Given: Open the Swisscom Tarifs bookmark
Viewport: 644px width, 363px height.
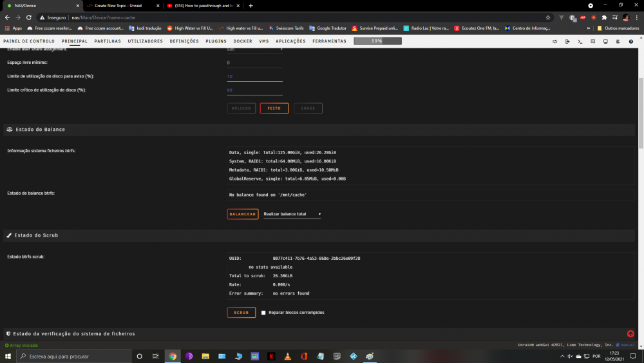Looking at the screenshot, I should coord(287,28).
